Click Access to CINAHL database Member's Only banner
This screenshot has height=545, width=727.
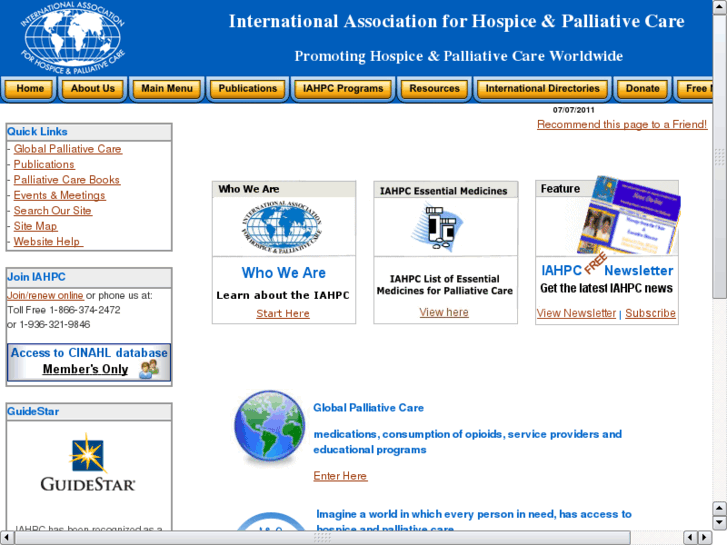tap(89, 362)
